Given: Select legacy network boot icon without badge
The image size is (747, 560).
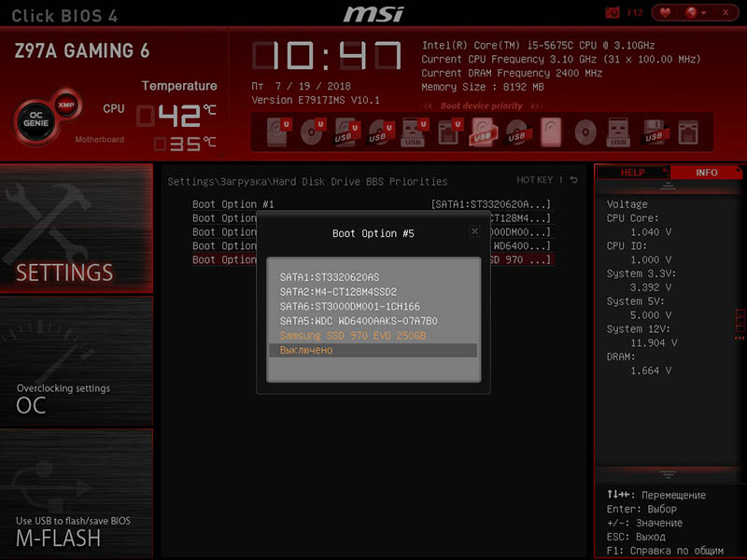Looking at the screenshot, I should [x=688, y=132].
